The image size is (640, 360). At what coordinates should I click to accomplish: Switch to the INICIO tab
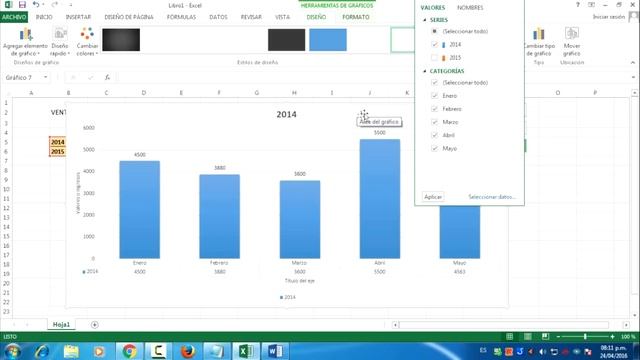(x=44, y=17)
